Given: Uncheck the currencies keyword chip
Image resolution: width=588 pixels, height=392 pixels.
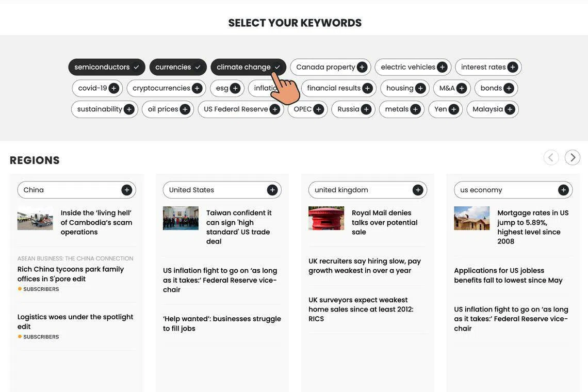Looking at the screenshot, I should [x=178, y=67].
